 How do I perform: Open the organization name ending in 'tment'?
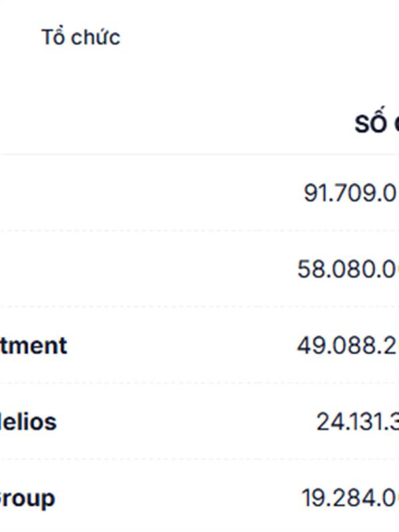[x=34, y=345]
